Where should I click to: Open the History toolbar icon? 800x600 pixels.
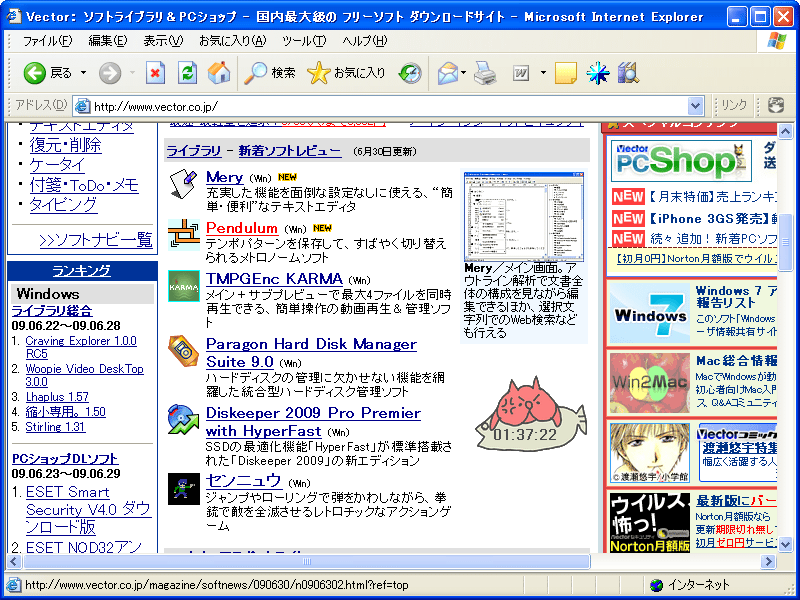point(410,73)
